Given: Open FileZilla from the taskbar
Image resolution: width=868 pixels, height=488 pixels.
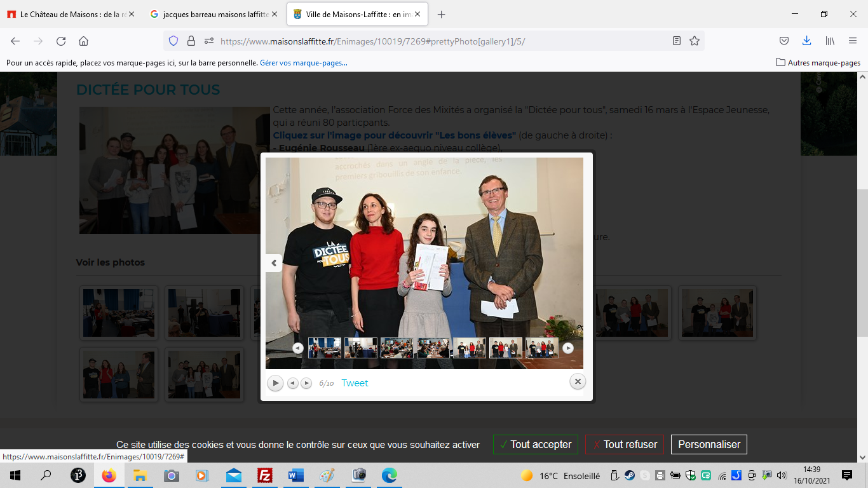Looking at the screenshot, I should coord(265,475).
